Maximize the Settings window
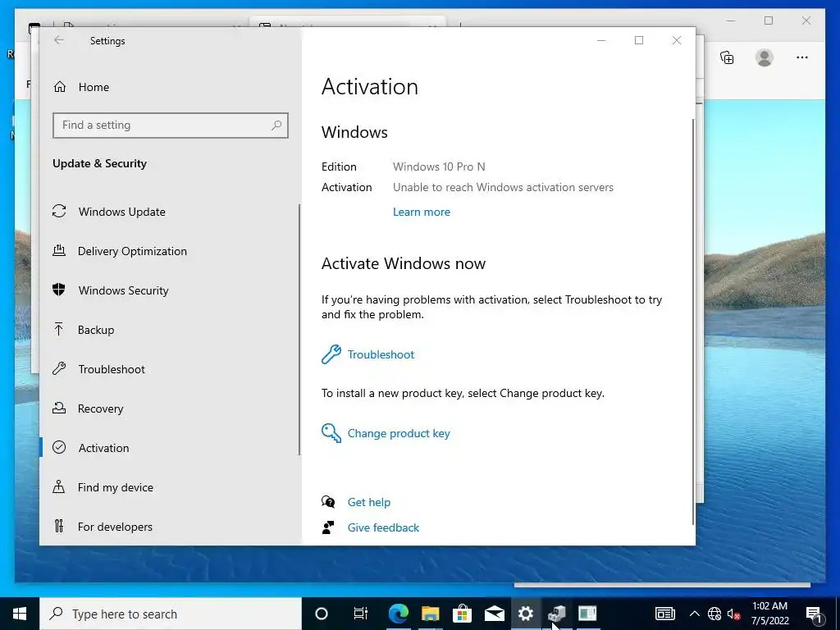This screenshot has width=840, height=630. [639, 40]
